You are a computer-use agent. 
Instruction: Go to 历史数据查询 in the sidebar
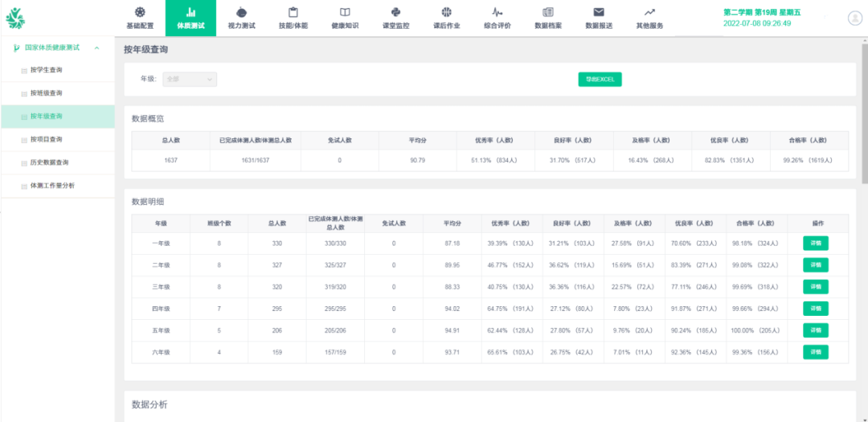click(58, 163)
